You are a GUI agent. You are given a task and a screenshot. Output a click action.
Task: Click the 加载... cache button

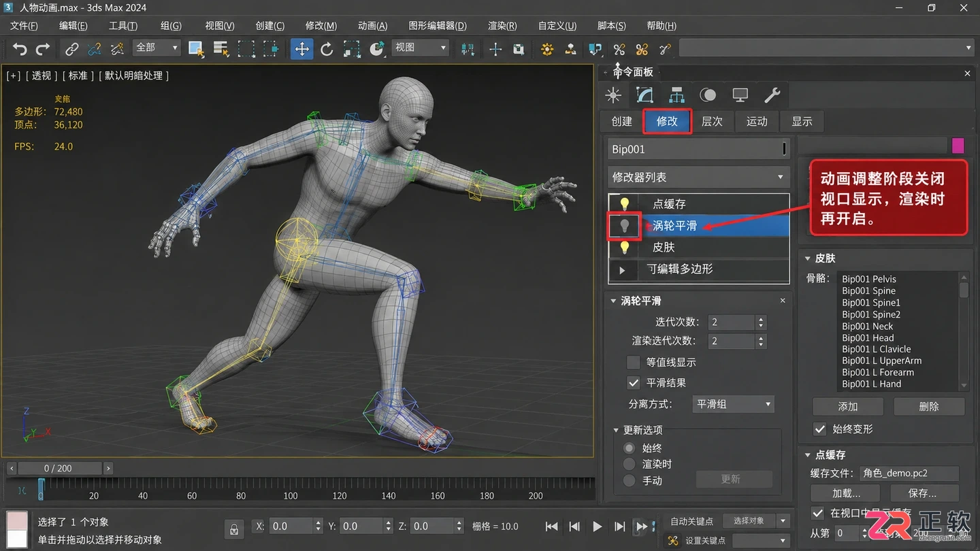[x=846, y=493]
